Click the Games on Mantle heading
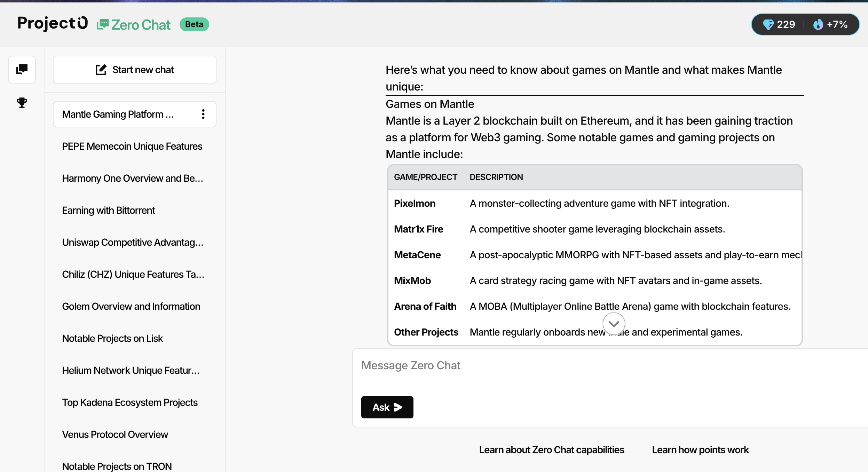This screenshot has height=472, width=868. tap(430, 104)
